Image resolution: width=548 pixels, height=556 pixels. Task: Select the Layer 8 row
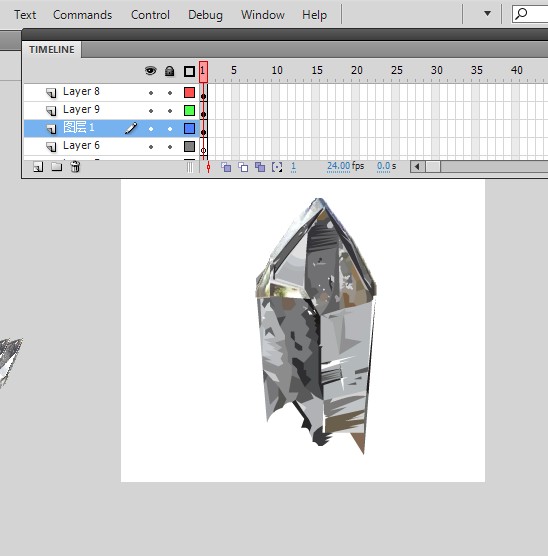pyautogui.click(x=111, y=93)
